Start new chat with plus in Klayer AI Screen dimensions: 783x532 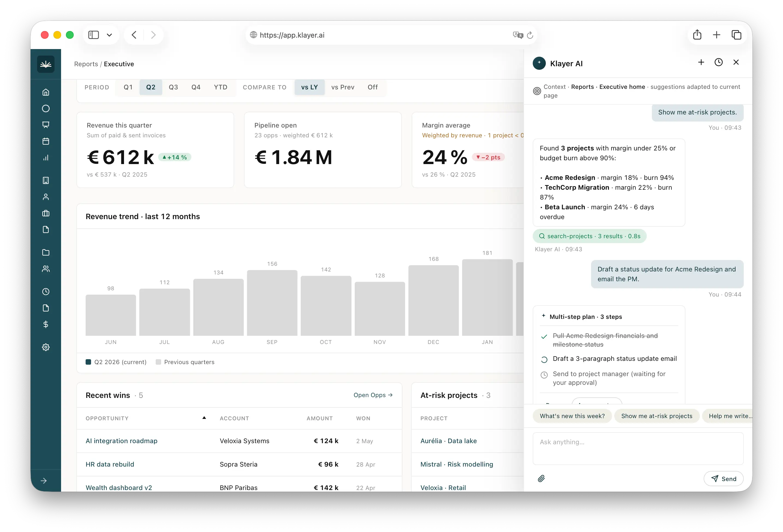pyautogui.click(x=701, y=62)
